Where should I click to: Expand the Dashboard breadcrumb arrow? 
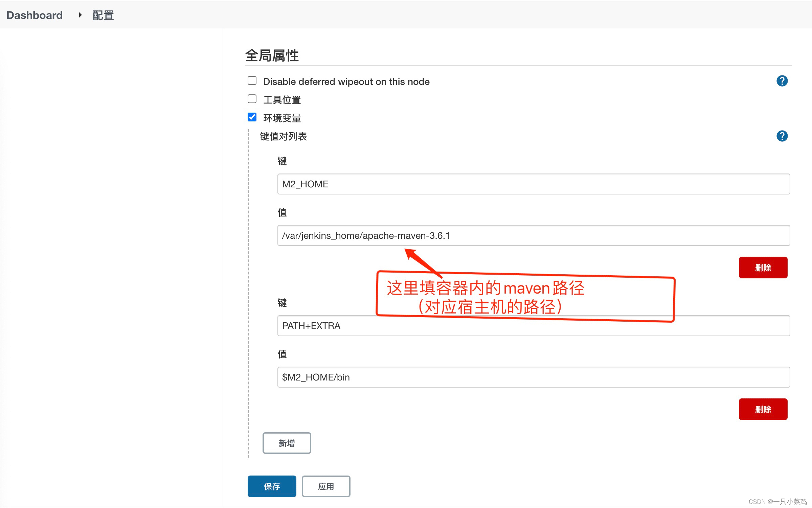coord(80,15)
